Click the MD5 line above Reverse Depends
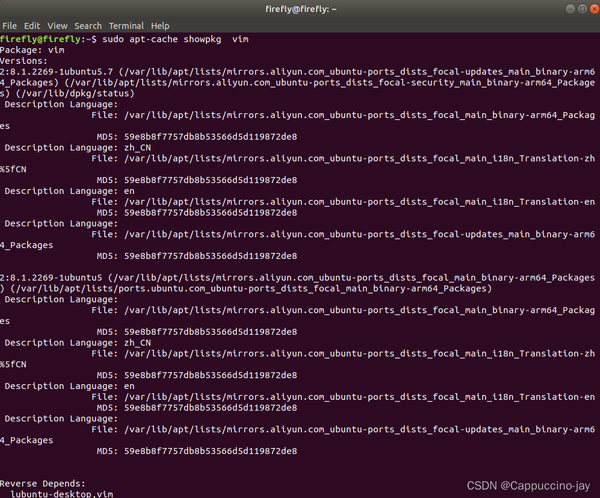Image resolution: width=600 pixels, height=498 pixels. click(210, 451)
